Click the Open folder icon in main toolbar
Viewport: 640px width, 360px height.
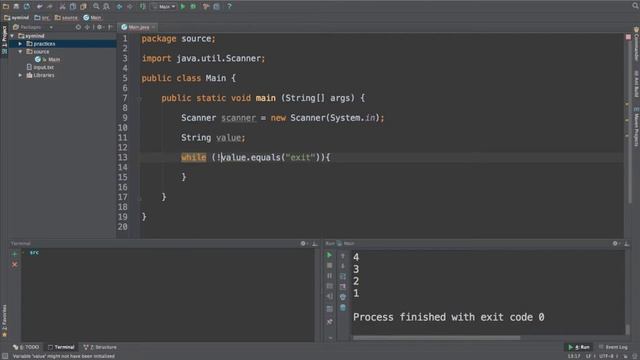pos(6,7)
